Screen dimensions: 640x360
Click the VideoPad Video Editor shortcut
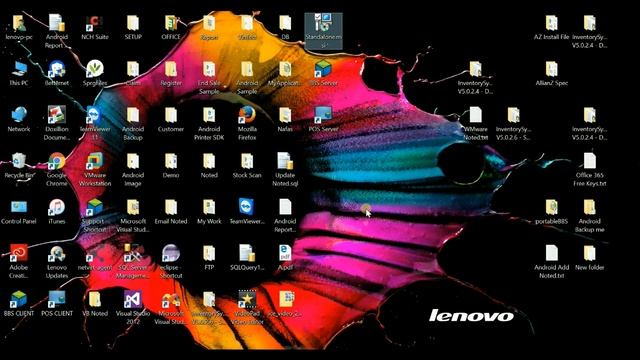(x=247, y=300)
